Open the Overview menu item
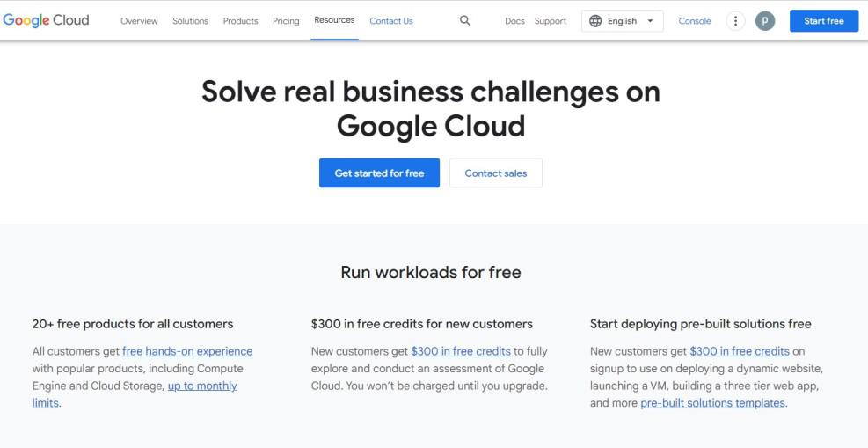Screen dimensions: 868x448 pos(139,21)
